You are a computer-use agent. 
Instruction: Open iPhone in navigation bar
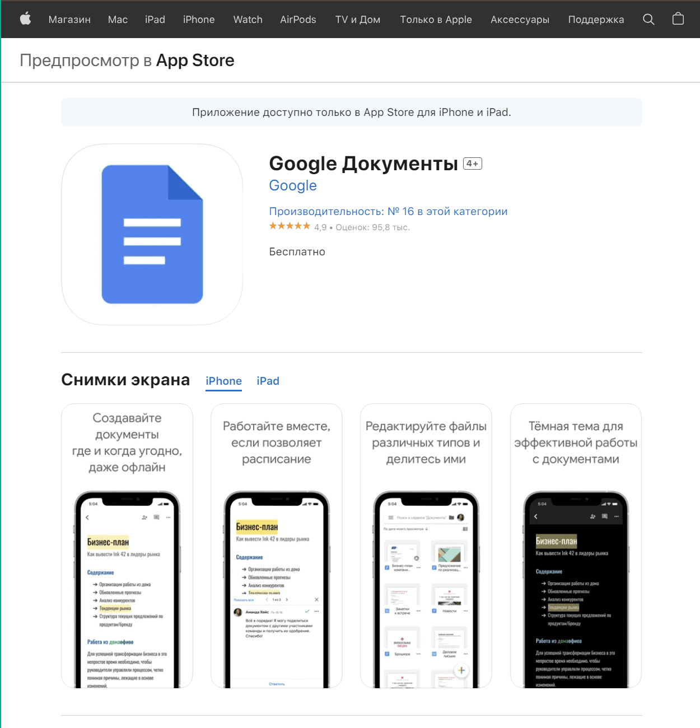point(199,20)
